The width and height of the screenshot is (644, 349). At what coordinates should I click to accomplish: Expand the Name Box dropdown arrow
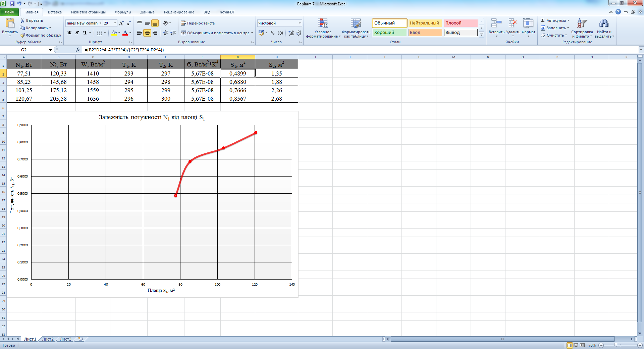tap(50, 50)
